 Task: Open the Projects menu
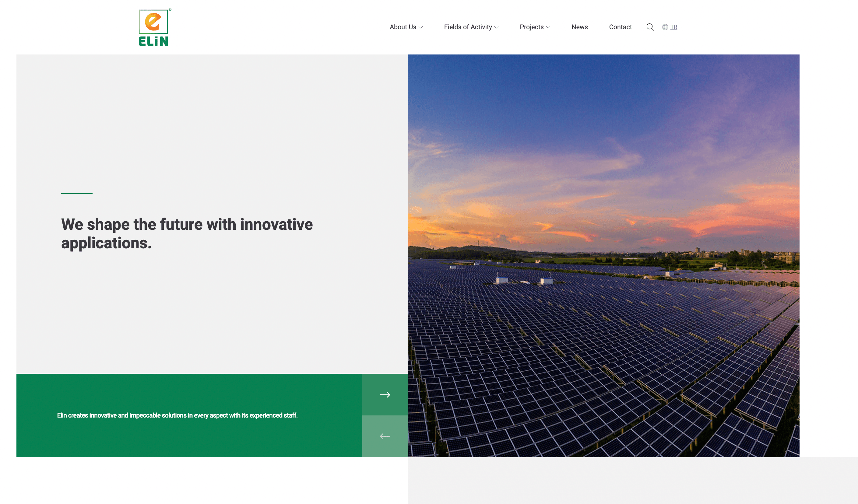tap(532, 27)
